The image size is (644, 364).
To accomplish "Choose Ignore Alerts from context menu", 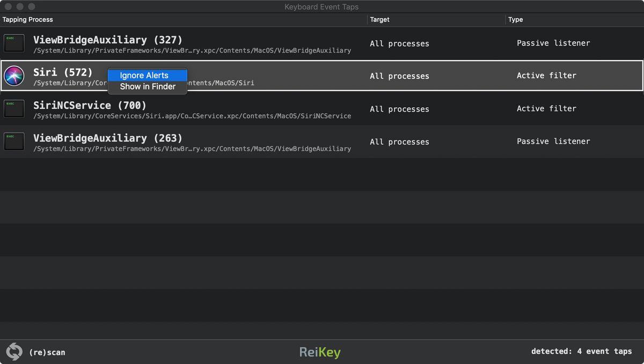I will click(148, 76).
